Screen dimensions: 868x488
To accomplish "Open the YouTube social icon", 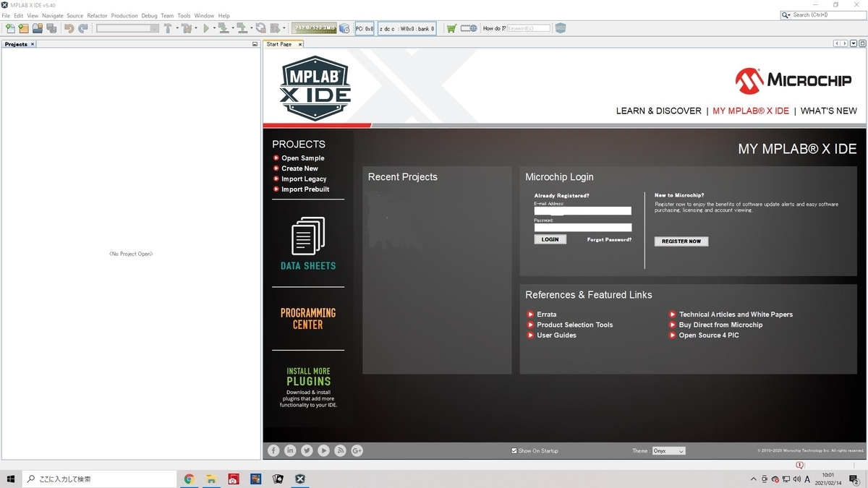I will point(323,450).
